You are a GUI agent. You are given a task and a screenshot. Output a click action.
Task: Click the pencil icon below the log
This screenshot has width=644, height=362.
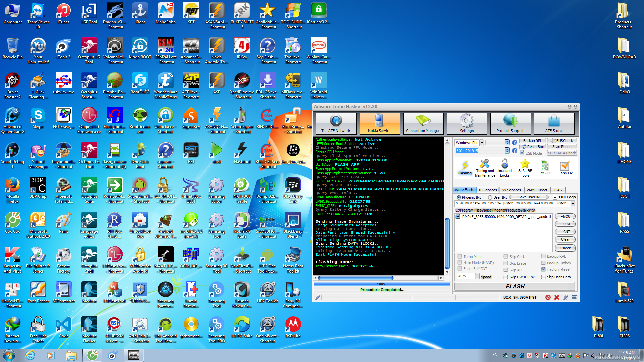pyautogui.click(x=318, y=297)
